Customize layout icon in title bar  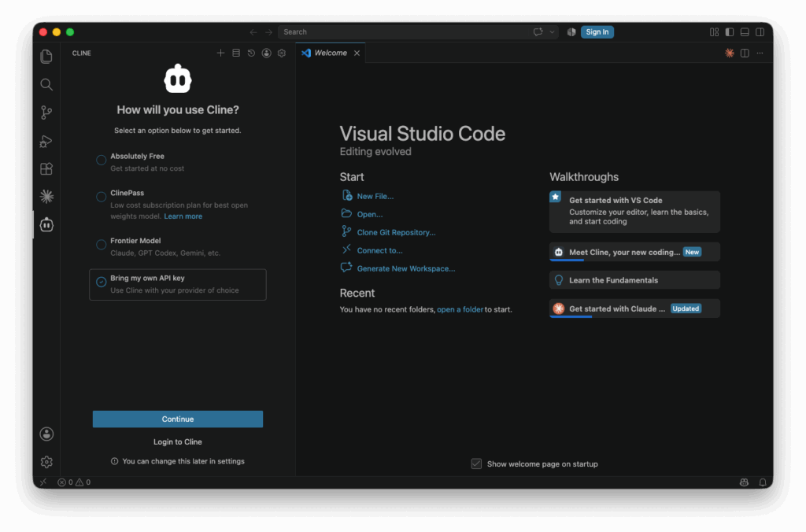point(714,31)
